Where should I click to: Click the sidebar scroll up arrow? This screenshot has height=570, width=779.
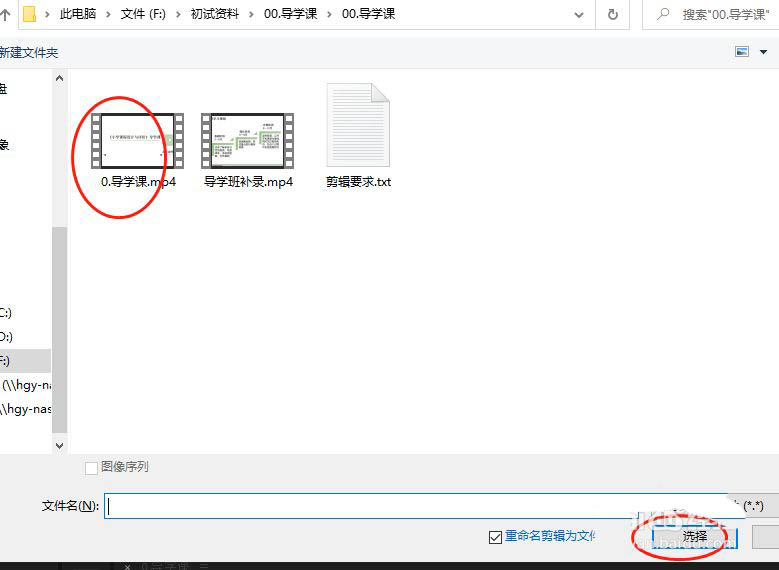point(60,78)
